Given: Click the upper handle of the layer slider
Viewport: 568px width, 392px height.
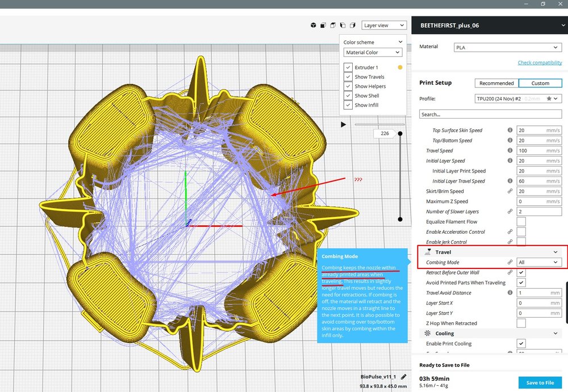Looking at the screenshot, I should pos(400,133).
